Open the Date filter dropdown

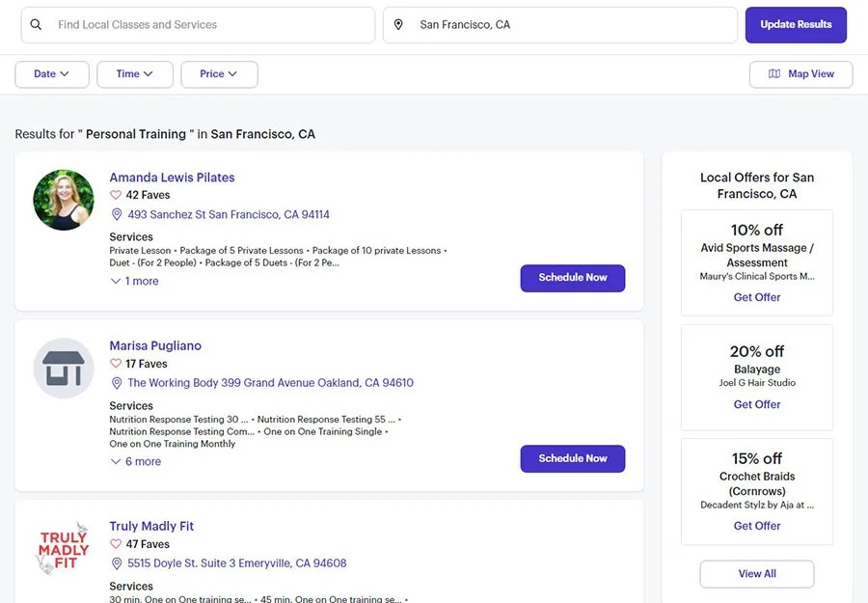click(51, 74)
